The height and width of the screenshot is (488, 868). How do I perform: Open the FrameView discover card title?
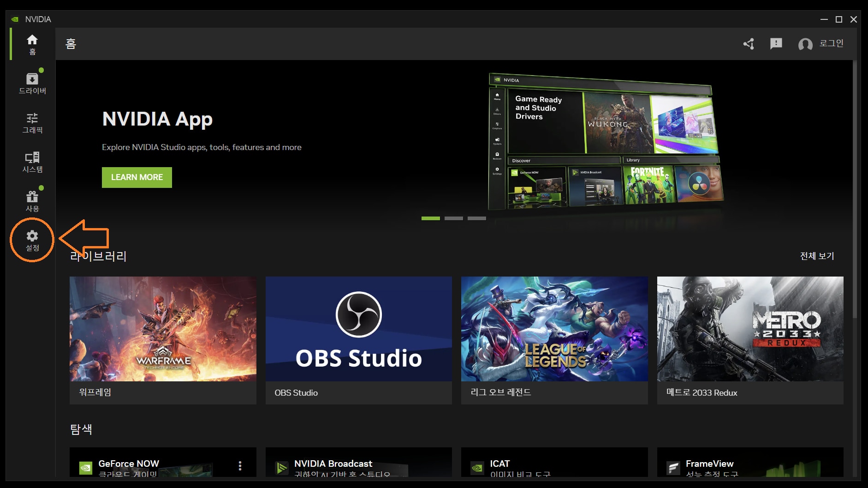709,464
